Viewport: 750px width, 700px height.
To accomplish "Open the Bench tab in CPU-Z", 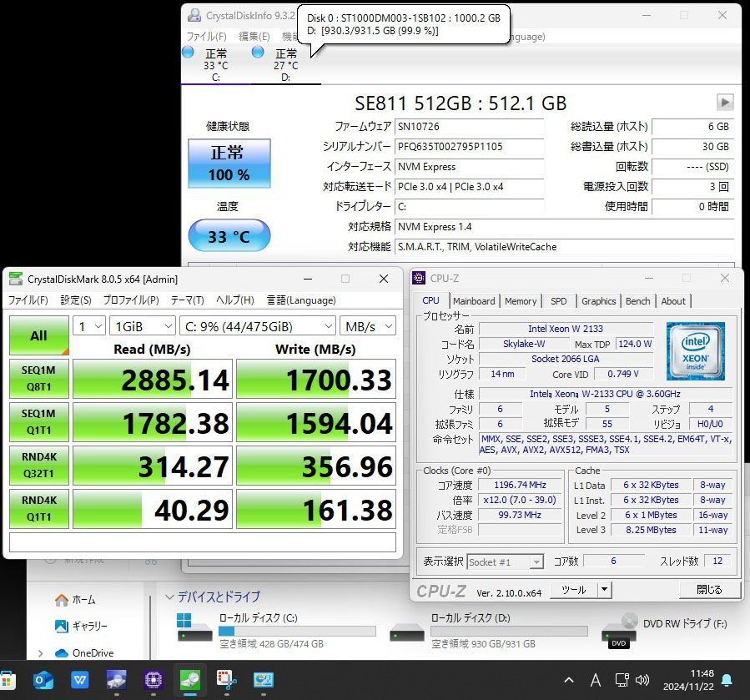I will 638,301.
